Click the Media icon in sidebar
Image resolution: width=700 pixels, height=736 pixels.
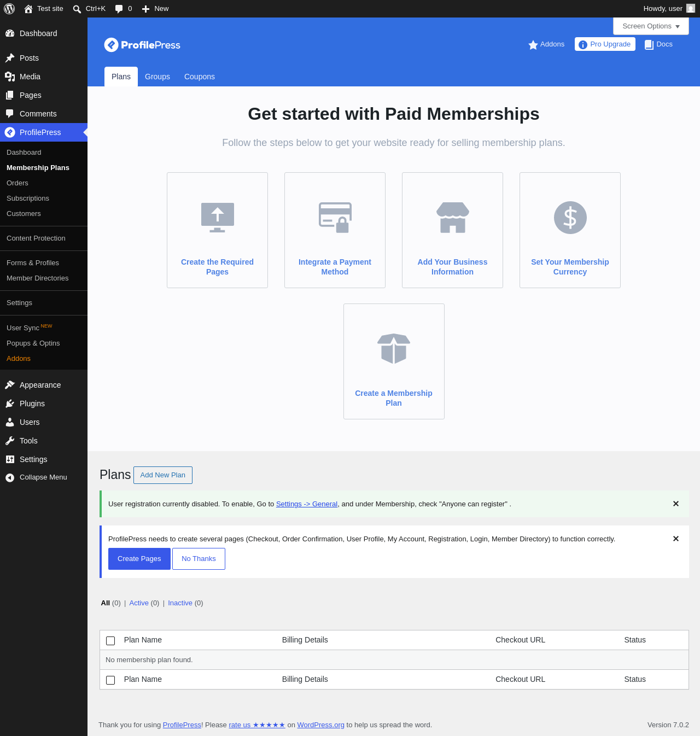(10, 77)
